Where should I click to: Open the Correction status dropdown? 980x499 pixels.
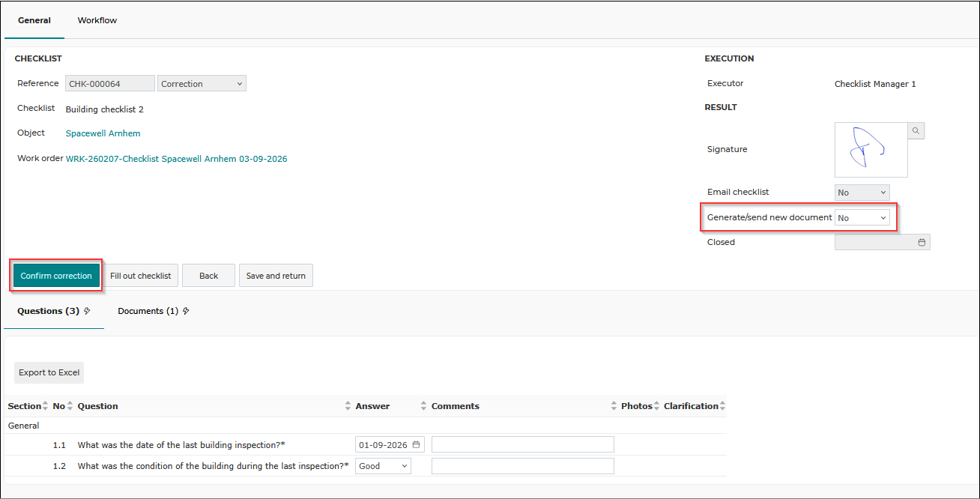[202, 84]
